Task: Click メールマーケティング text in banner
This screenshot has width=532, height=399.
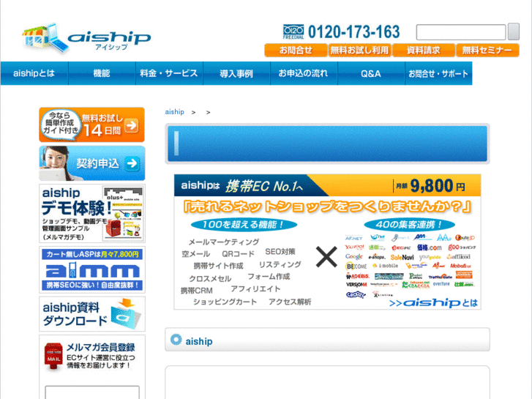Action: (x=224, y=242)
